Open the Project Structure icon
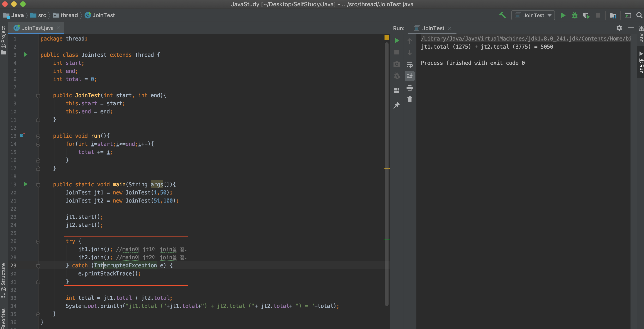 (613, 16)
